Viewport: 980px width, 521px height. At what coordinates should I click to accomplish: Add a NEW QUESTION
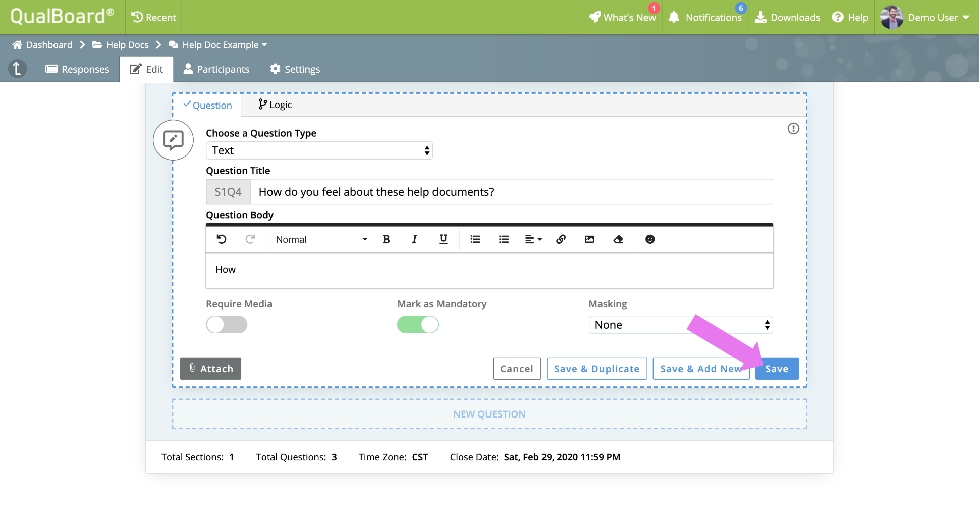[489, 414]
